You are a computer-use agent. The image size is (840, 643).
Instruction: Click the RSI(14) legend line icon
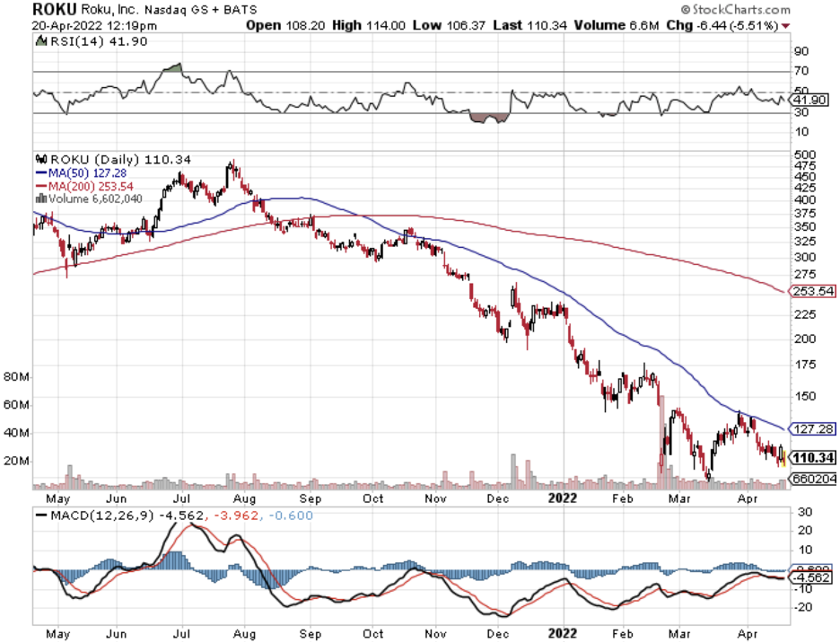[x=41, y=41]
